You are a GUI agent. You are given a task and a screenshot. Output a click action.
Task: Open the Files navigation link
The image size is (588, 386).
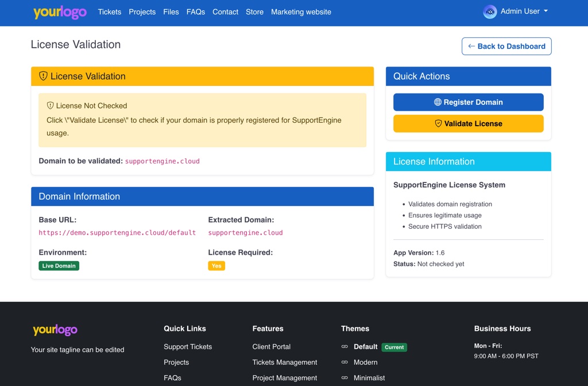point(171,12)
